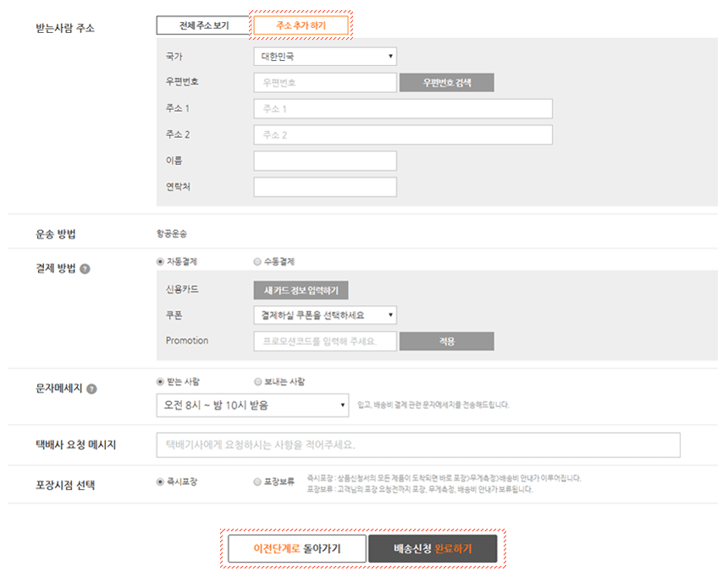Expand the 쿠폰 selection dropdown
The image size is (728, 582).
point(324,316)
